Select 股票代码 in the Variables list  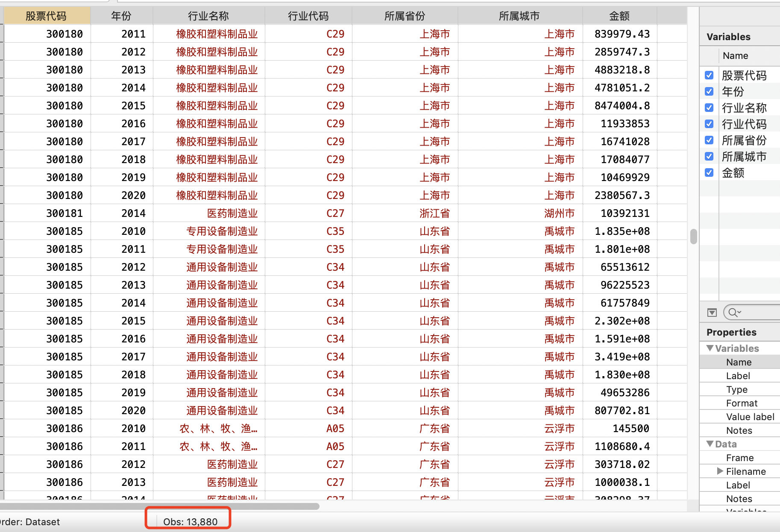[744, 75]
